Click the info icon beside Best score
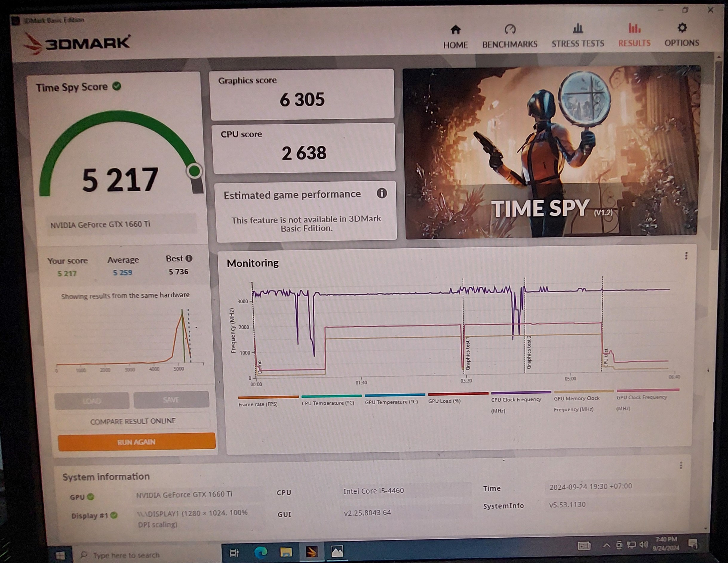 189,258
